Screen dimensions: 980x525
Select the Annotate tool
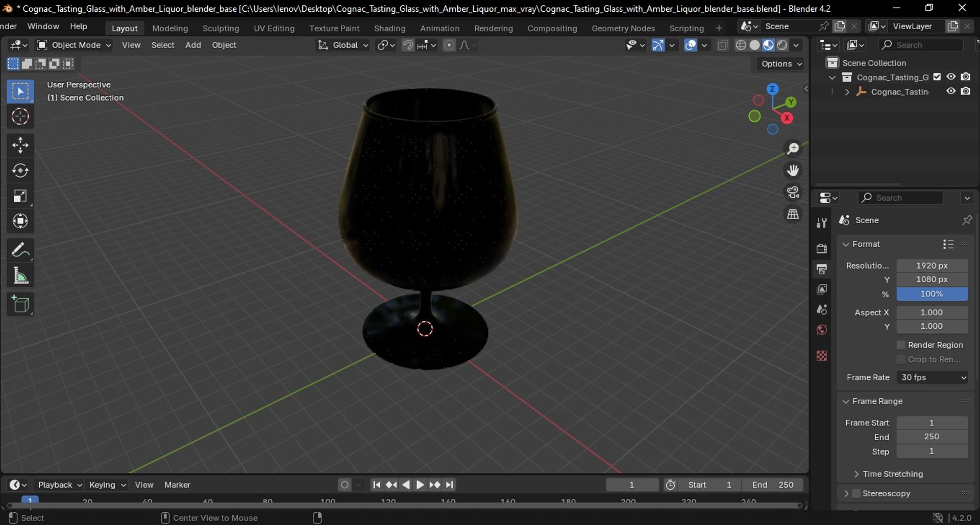tap(20, 250)
